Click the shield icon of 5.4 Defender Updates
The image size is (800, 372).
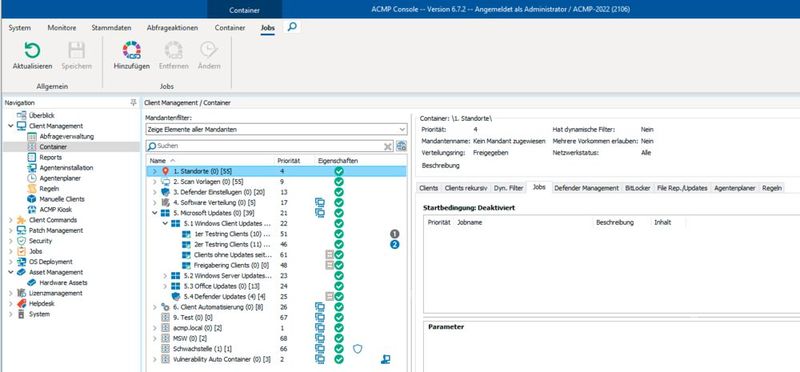point(176,296)
